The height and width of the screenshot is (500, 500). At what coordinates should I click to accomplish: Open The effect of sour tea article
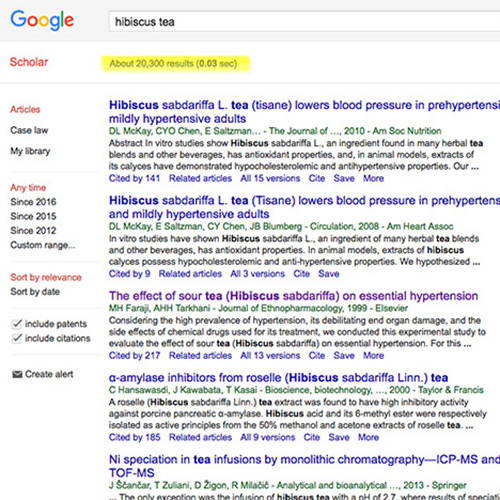pos(293,296)
